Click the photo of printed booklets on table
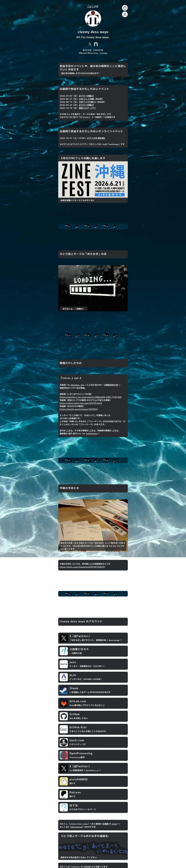 pyautogui.click(x=93, y=525)
